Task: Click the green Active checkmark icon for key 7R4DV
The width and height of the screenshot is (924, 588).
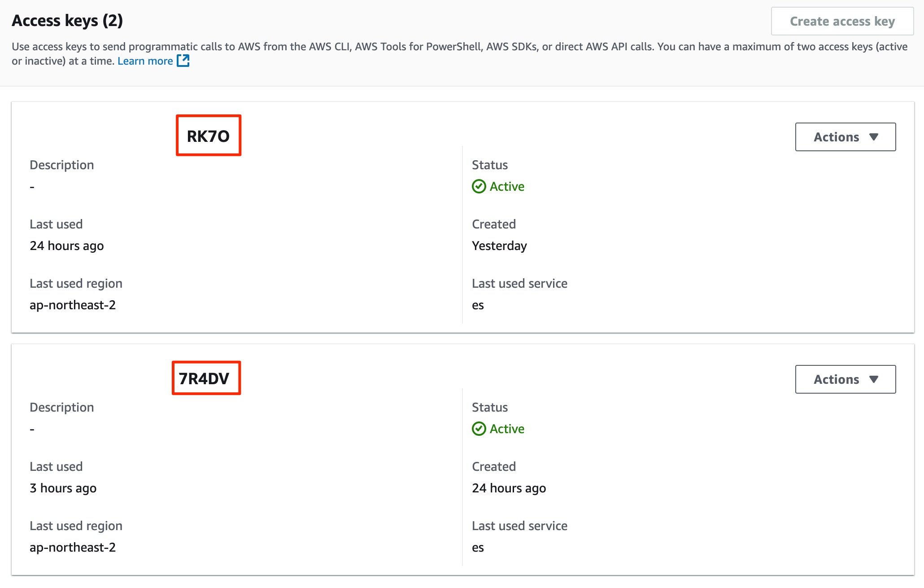Action: 479,429
